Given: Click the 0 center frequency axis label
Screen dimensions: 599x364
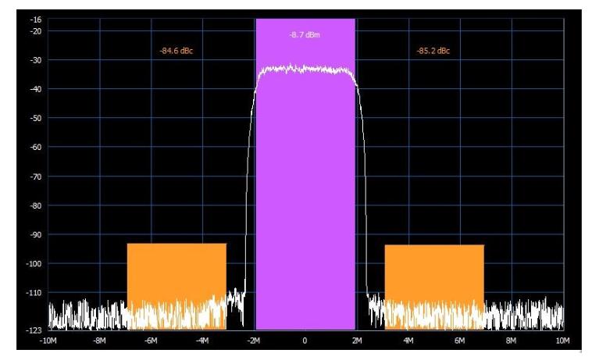Looking at the screenshot, I should pyautogui.click(x=305, y=341).
